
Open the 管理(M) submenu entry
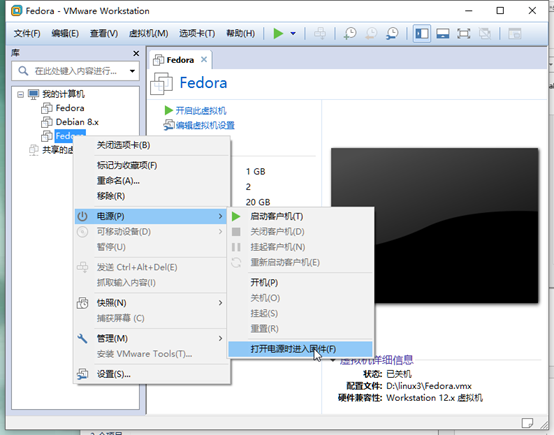point(151,339)
